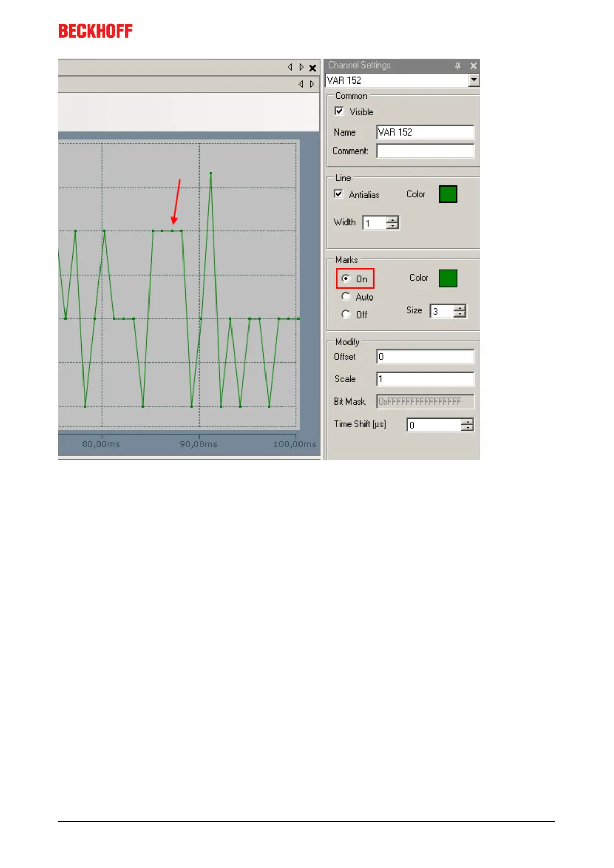This screenshot has height=868, width=614.
Task: Click the Name field containing VAR 152
Action: point(425,132)
